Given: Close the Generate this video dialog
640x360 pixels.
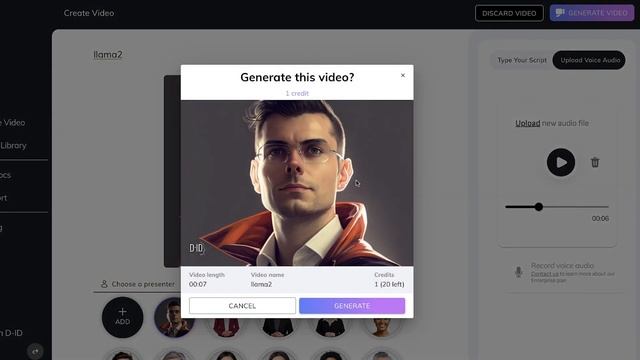Looking at the screenshot, I should point(403,75).
